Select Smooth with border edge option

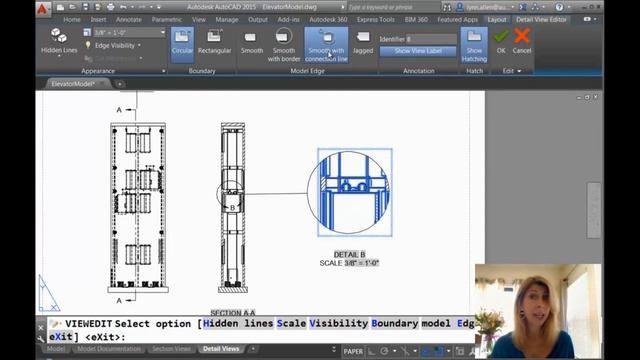point(284,45)
